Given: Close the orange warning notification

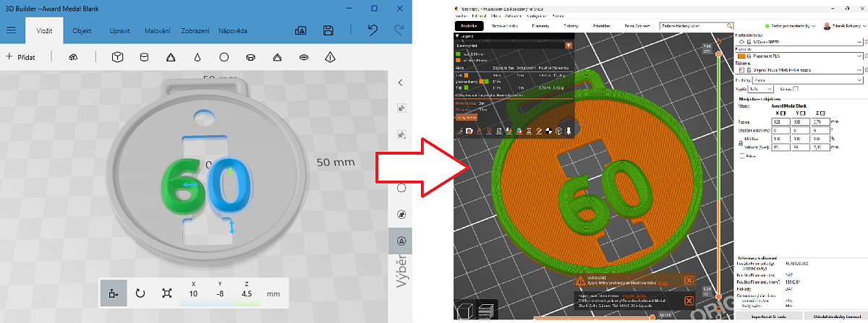Looking at the screenshot, I should pyautogui.click(x=689, y=280).
